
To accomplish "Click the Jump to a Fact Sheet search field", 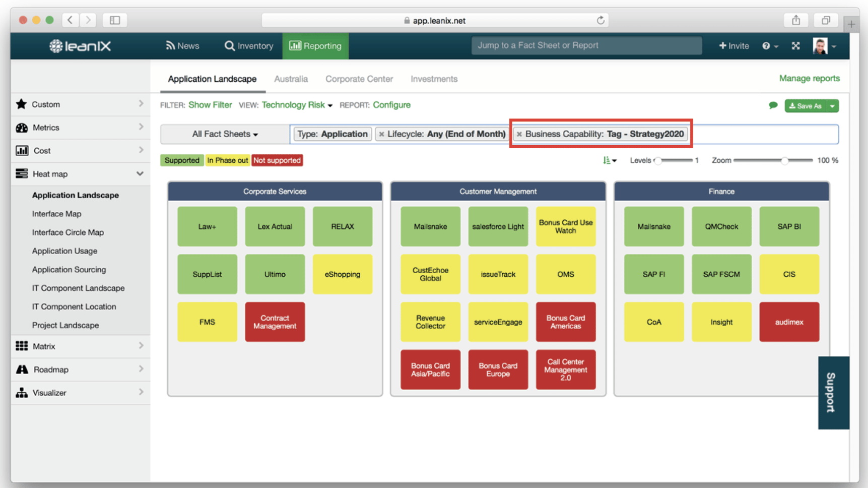I will pos(586,45).
